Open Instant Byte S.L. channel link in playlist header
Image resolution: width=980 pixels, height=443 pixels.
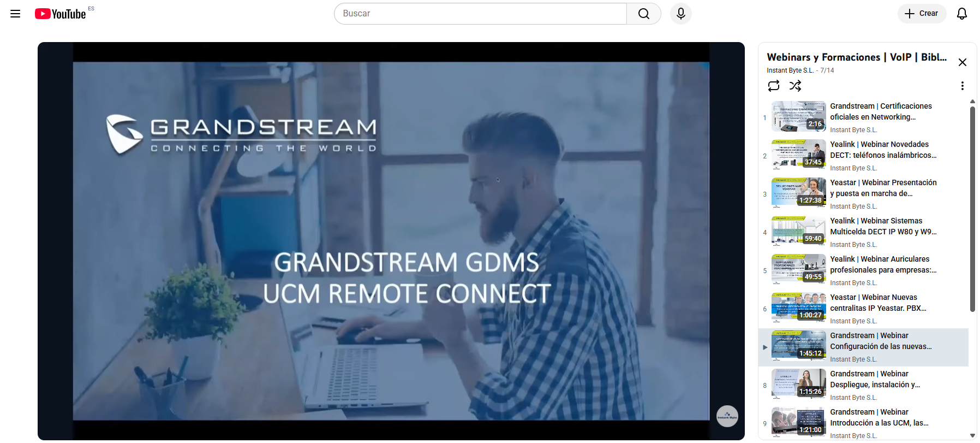tap(790, 70)
